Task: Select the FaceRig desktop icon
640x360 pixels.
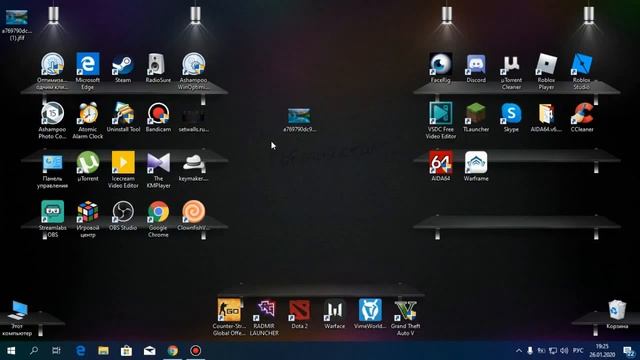Action: tap(440, 68)
